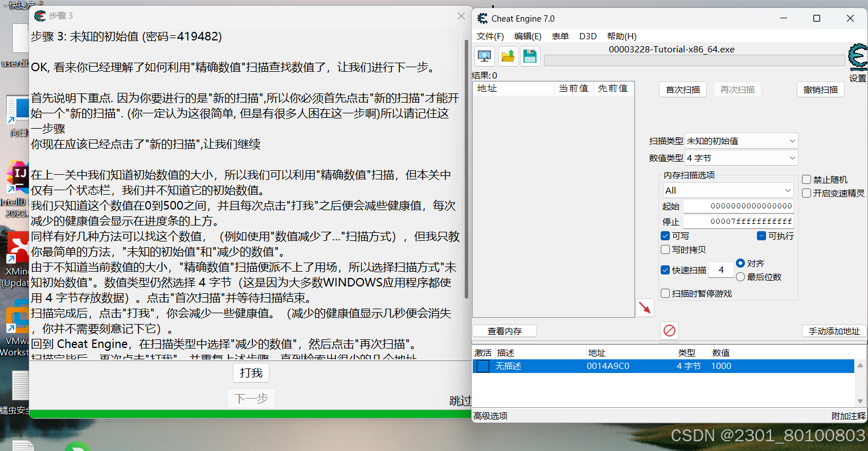Image resolution: width=868 pixels, height=451 pixels.
Task: Click the 停止 address input field
Action: pos(739,221)
